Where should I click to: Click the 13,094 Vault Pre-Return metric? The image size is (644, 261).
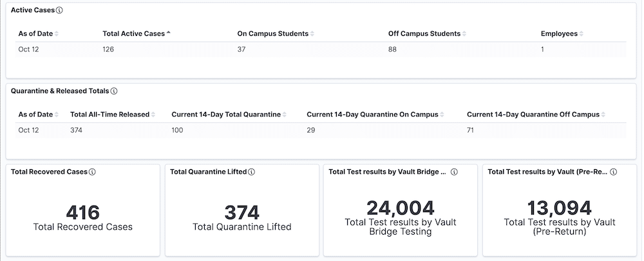(x=560, y=208)
